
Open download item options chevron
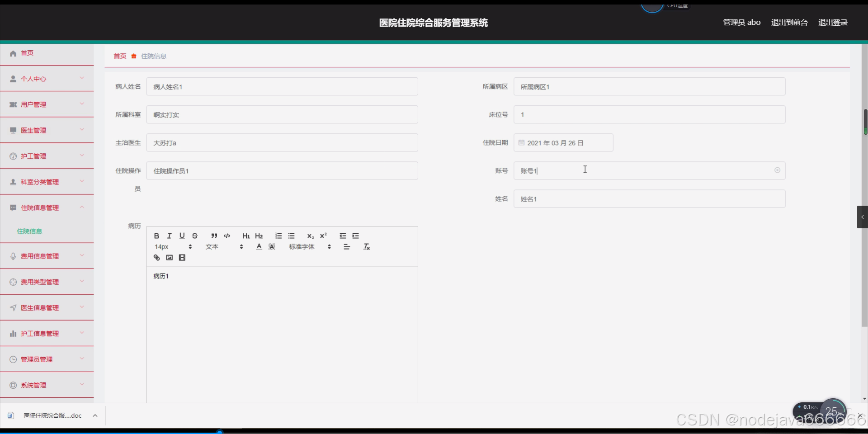click(x=95, y=415)
